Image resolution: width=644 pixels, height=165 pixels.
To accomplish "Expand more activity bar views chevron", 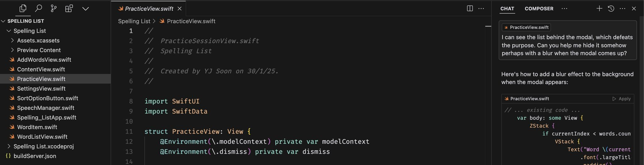I will (86, 9).
